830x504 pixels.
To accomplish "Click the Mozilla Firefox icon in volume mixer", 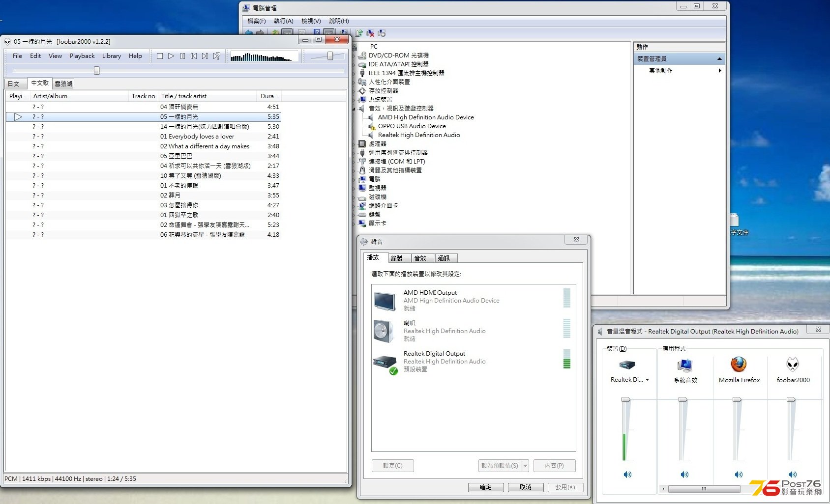I will pos(739,364).
